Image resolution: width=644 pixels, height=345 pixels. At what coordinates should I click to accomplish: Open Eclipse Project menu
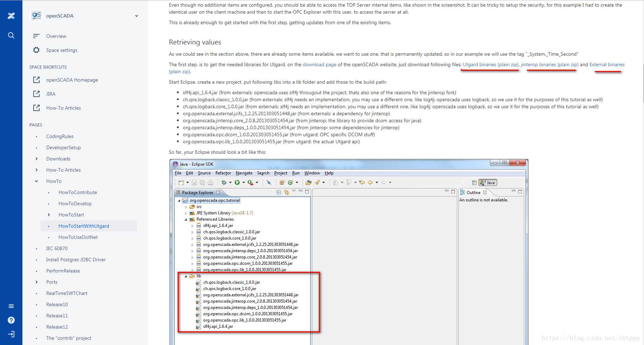pos(281,173)
